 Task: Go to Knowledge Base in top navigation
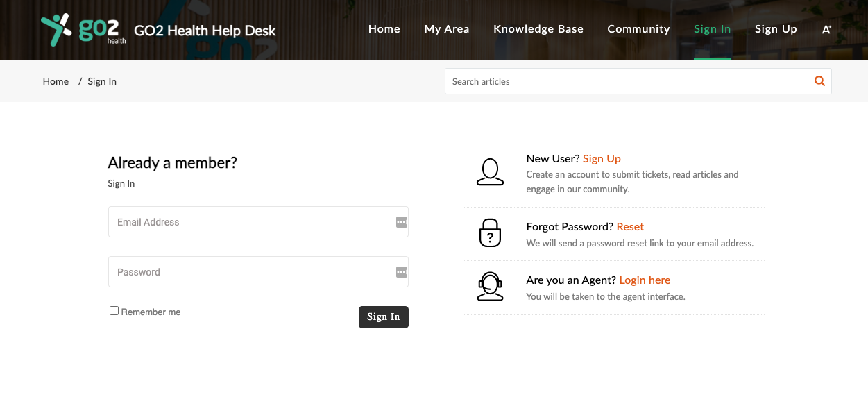pyautogui.click(x=538, y=29)
